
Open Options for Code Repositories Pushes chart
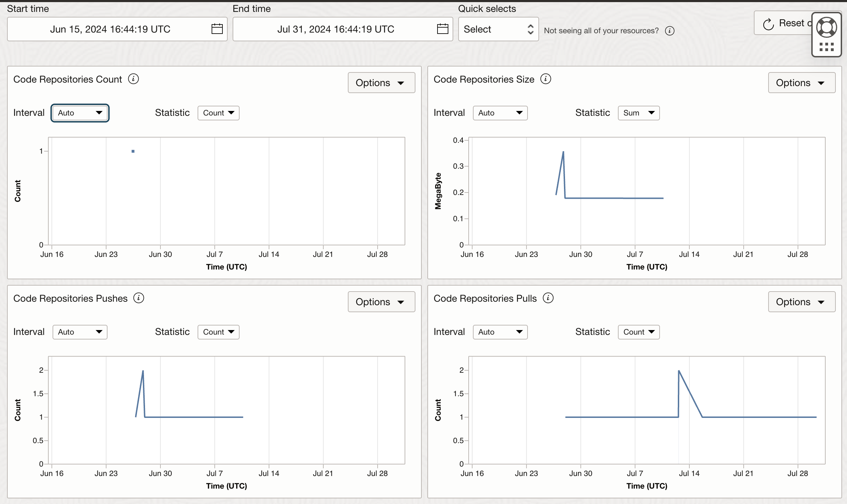click(381, 302)
